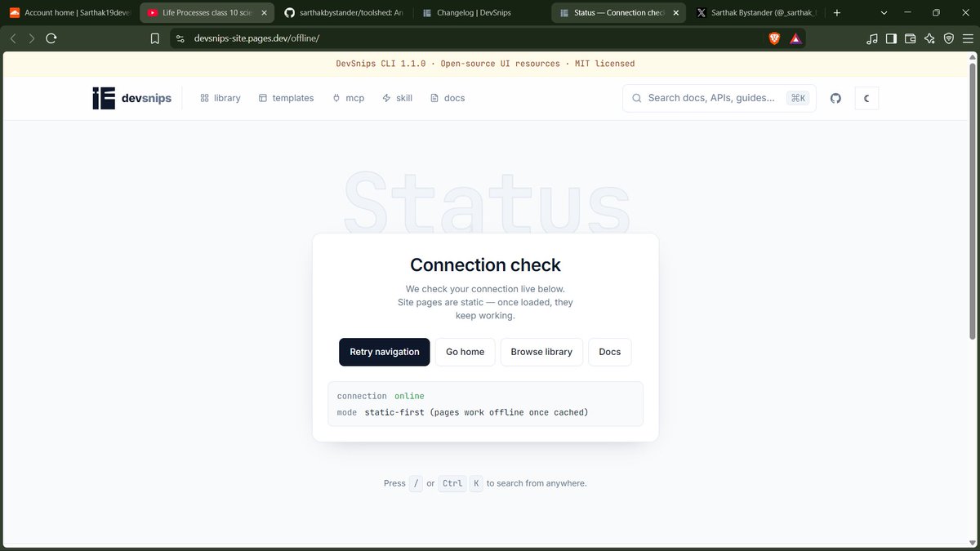Viewport: 980px width, 551px height.
Task: Close the Status — Connection check tab
Action: 675,13
